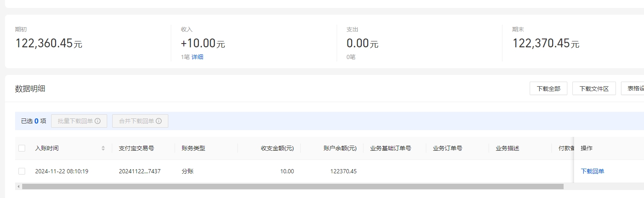Click the 收入 amount +10.00元
This screenshot has width=644, height=198.
pos(203,43)
